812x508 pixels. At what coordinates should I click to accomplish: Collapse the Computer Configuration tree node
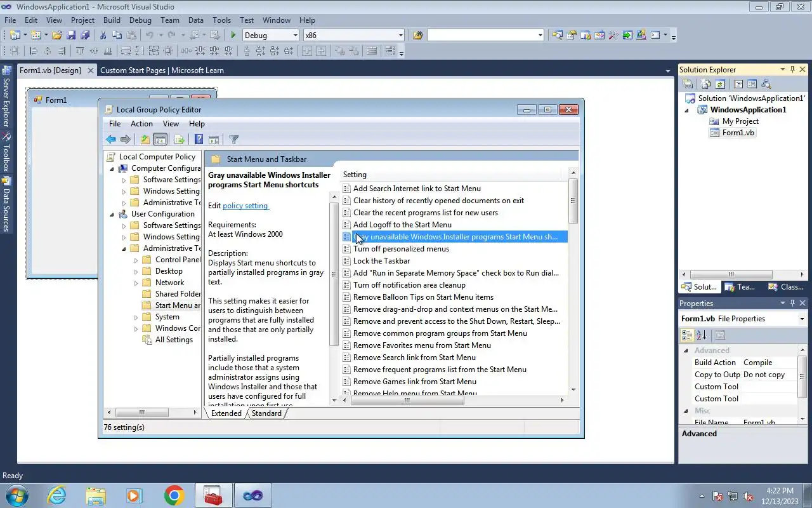coord(112,169)
